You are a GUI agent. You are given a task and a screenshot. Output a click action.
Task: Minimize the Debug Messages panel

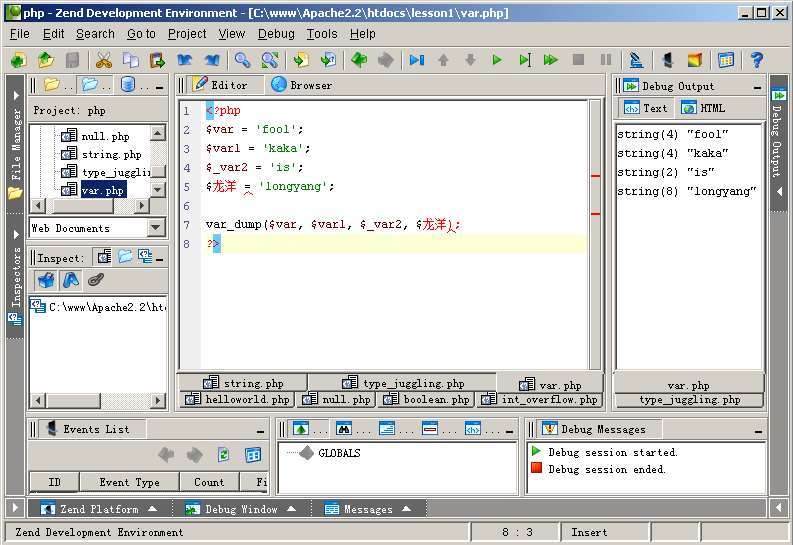tap(758, 431)
